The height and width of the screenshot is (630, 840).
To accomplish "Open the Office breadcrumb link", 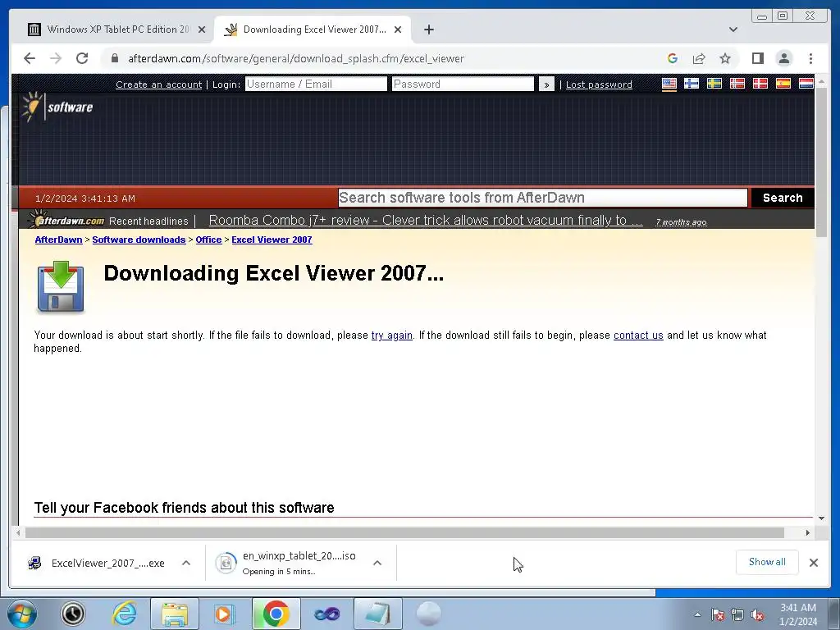I will click(208, 240).
